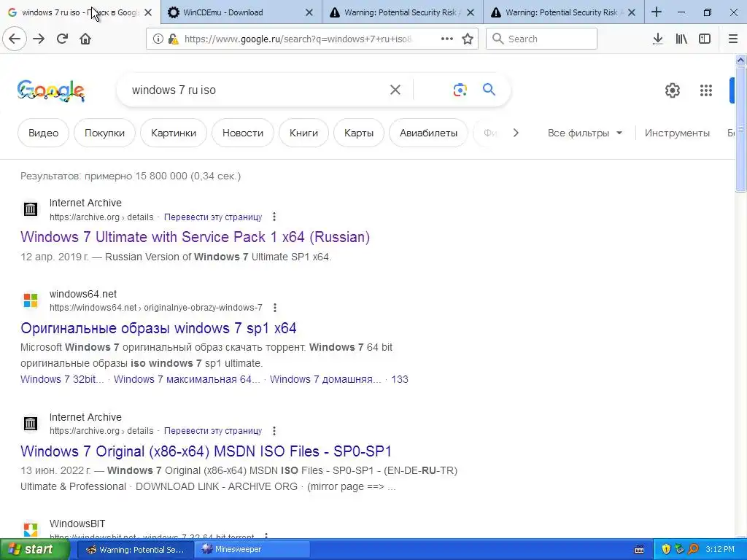This screenshot has height=560, width=747.
Task: Open Windows 7 Original MSDN ISO Files result
Action: coord(206,451)
